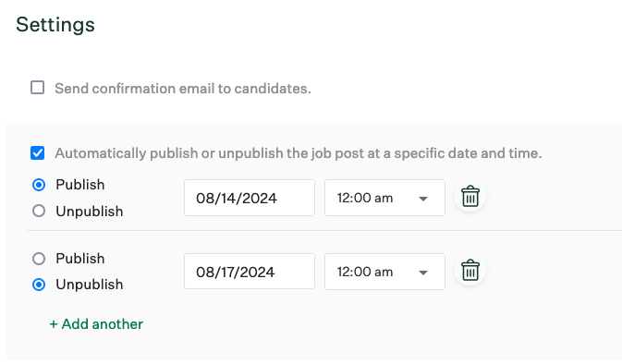Focus the 08/14/2024 date input field
Image resolution: width=622 pixels, height=364 pixels.
pos(250,198)
